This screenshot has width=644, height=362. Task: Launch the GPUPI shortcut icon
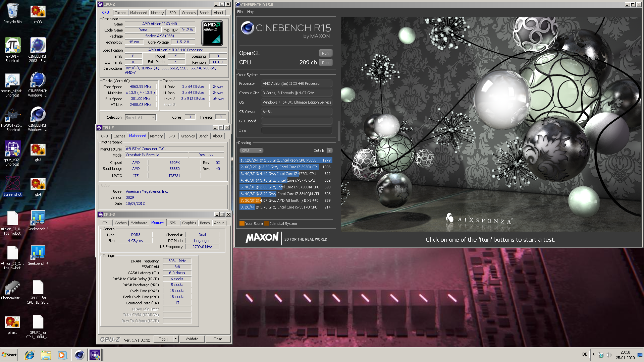pyautogui.click(x=12, y=50)
